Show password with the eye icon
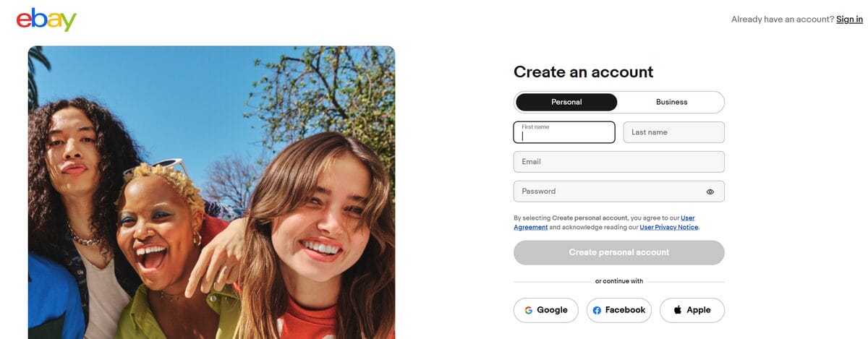Viewport: 868px width, 339px height. [710, 192]
